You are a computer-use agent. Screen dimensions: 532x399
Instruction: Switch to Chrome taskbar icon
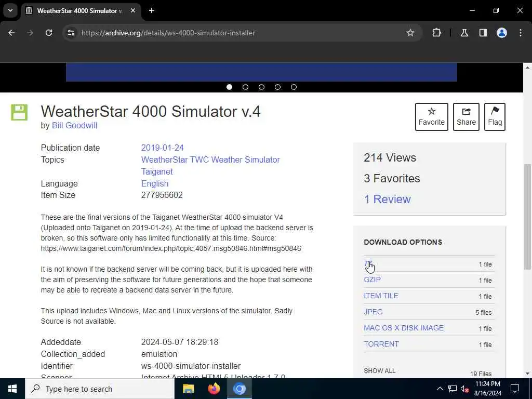239,389
